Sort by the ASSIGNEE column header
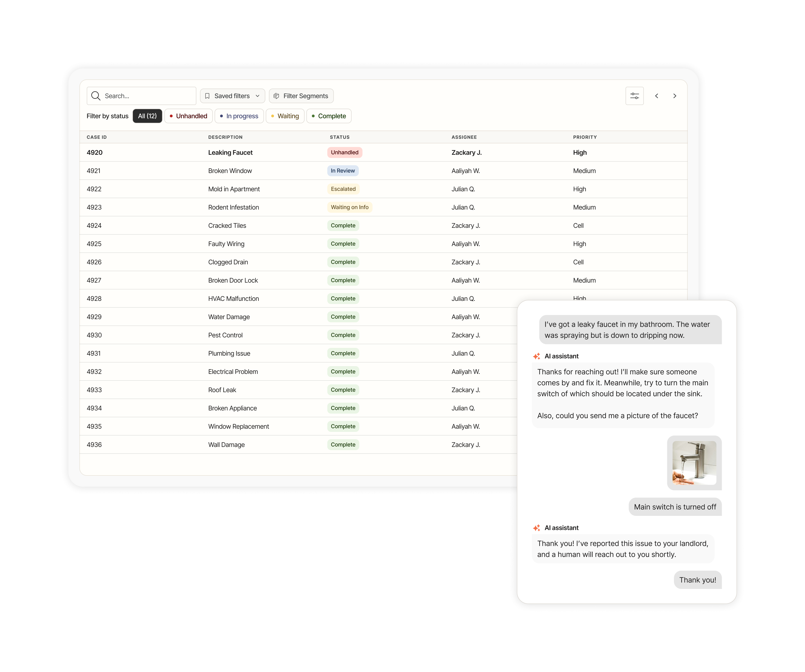The width and height of the screenshot is (805, 672). pos(464,137)
